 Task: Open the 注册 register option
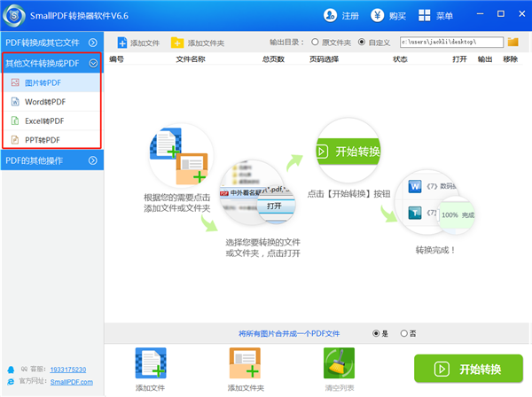[350, 16]
